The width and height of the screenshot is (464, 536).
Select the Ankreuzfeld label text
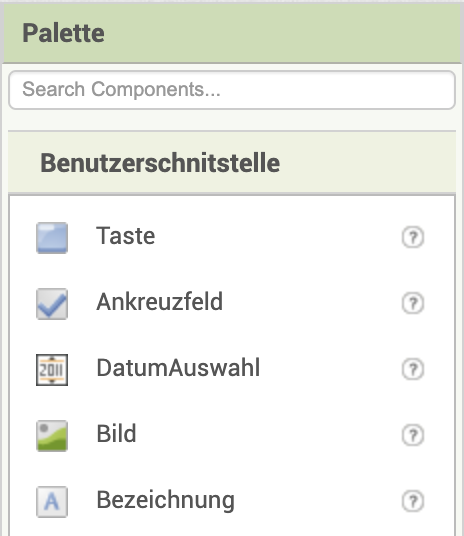tap(160, 302)
